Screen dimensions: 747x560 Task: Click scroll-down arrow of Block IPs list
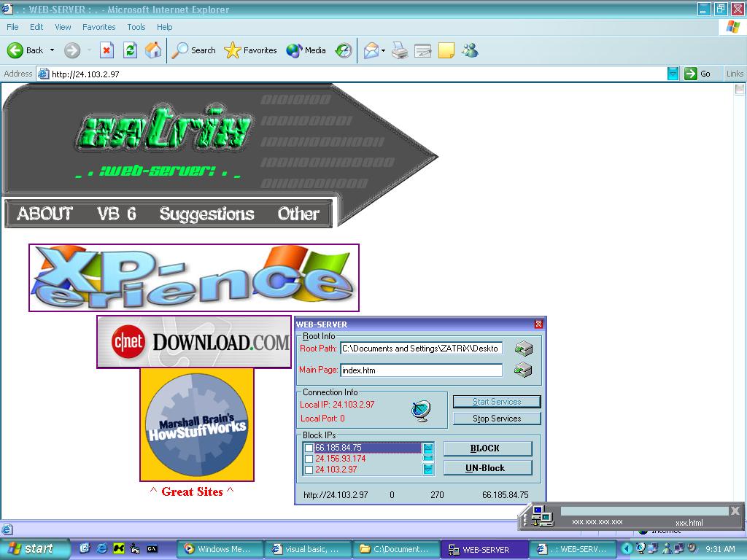click(428, 469)
